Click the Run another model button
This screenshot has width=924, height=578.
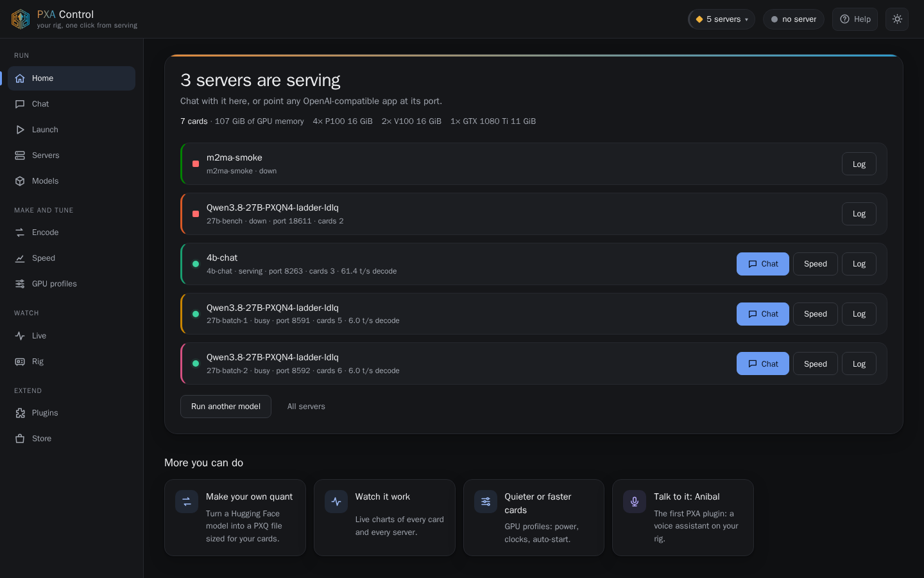(226, 407)
